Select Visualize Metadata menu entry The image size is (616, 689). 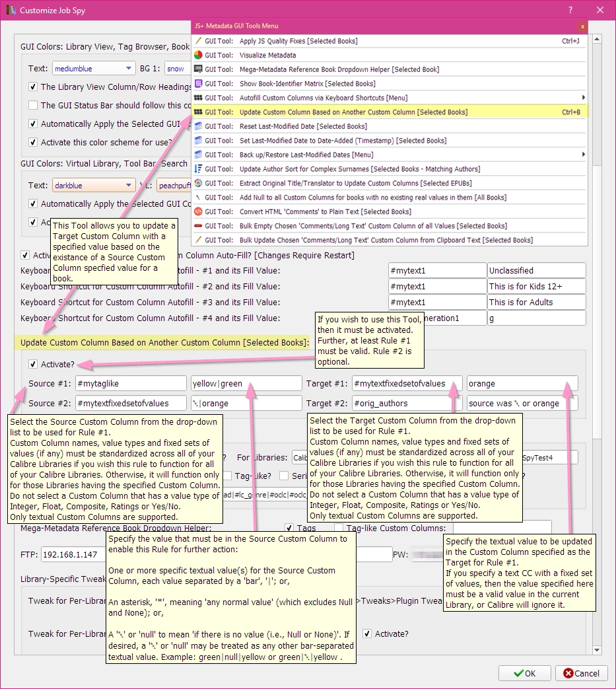[390, 55]
